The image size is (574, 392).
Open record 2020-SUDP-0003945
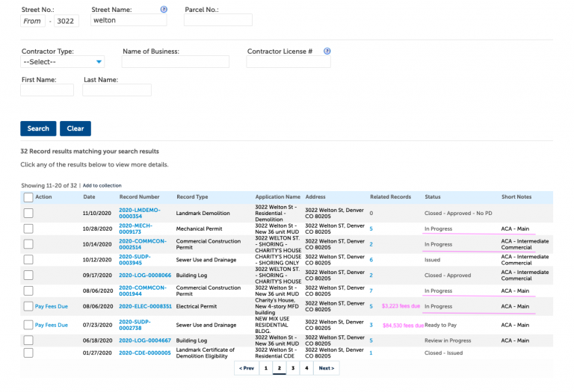click(135, 260)
